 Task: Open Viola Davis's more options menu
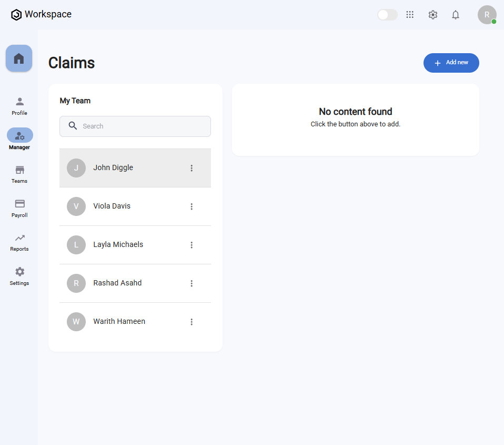(x=191, y=206)
